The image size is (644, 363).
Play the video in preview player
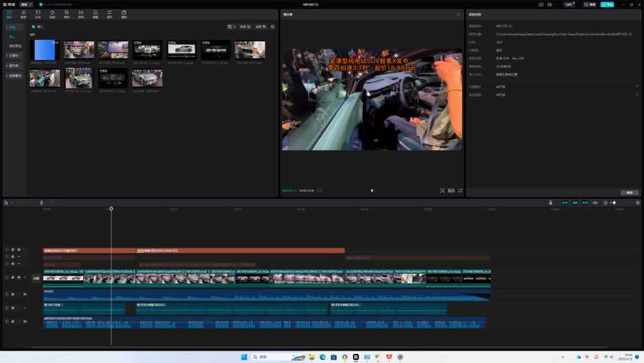tap(372, 190)
